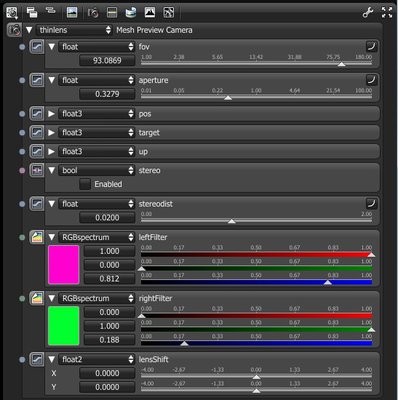Expand the pos float3 parameter
This screenshot has width=398, height=400.
[x=51, y=114]
